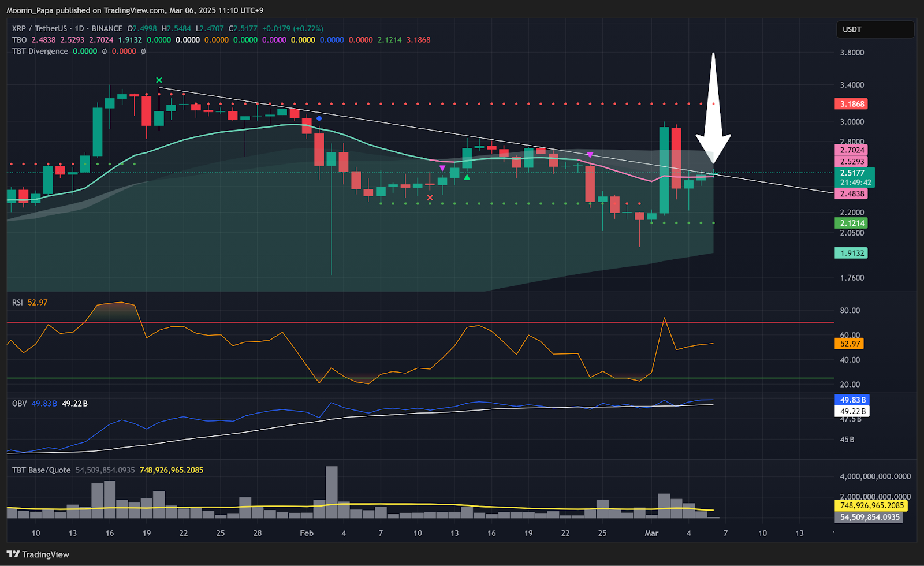Click the red X marker below the candles
This screenshot has height=566, width=924.
[x=430, y=198]
